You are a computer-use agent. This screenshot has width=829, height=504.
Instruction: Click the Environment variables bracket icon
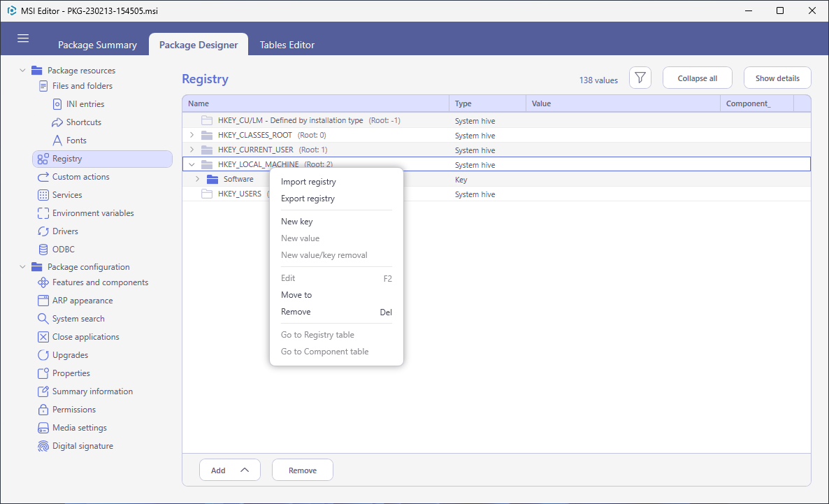(43, 213)
